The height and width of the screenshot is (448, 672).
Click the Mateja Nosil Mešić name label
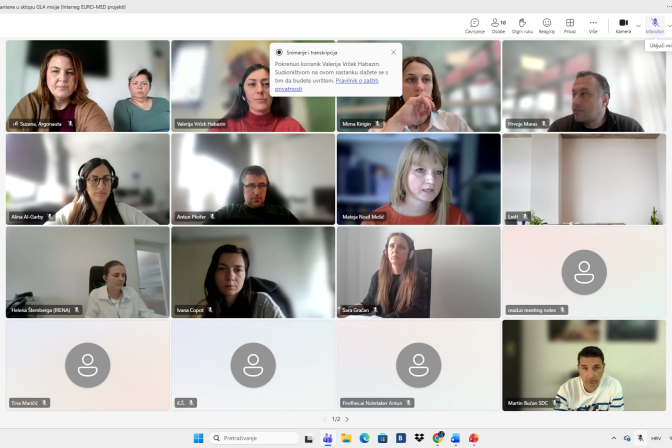coord(363,217)
